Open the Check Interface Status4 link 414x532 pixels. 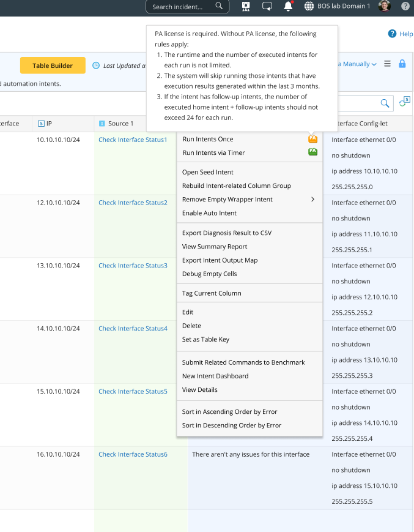tap(133, 328)
